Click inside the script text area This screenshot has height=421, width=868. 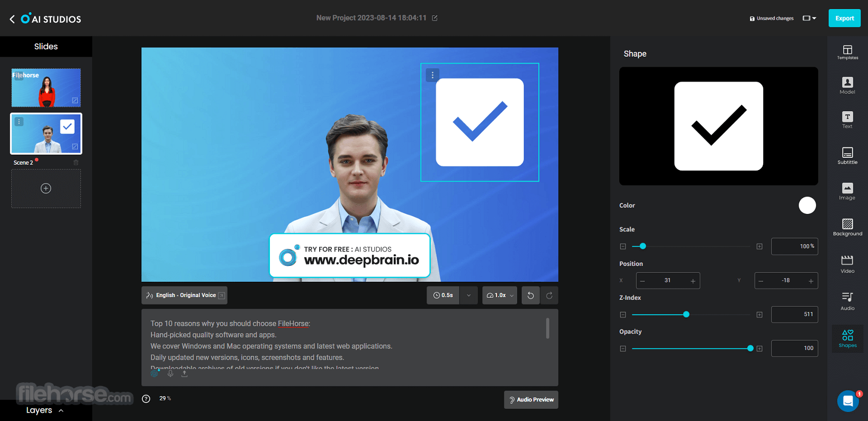(349, 344)
